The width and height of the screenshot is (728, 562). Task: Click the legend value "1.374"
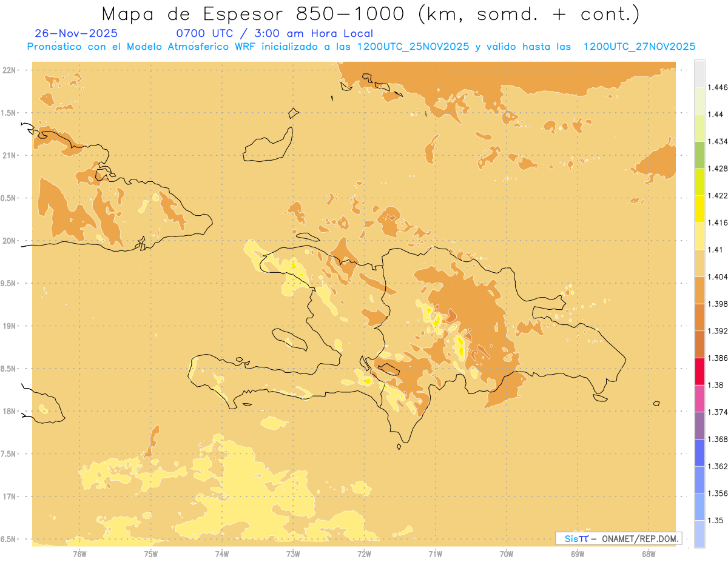coord(717,412)
